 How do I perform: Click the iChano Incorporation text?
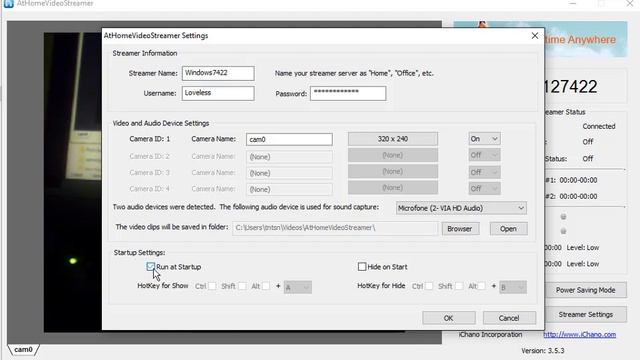[x=490, y=334]
